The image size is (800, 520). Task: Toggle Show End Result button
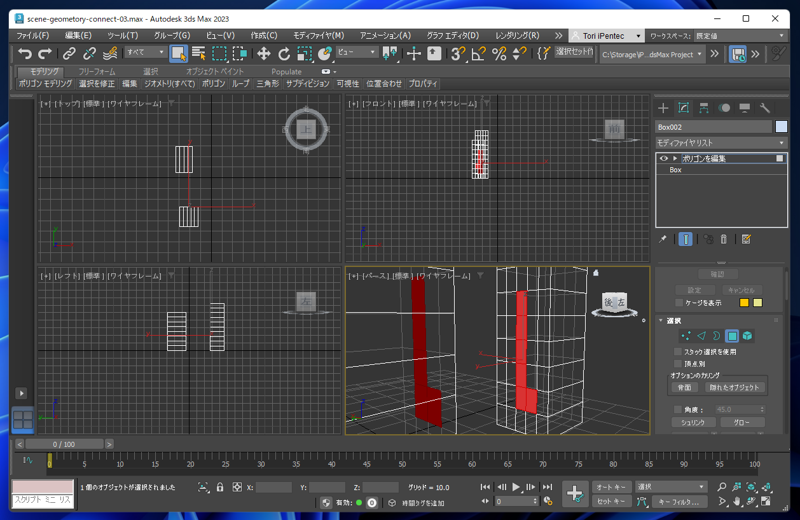click(x=686, y=239)
